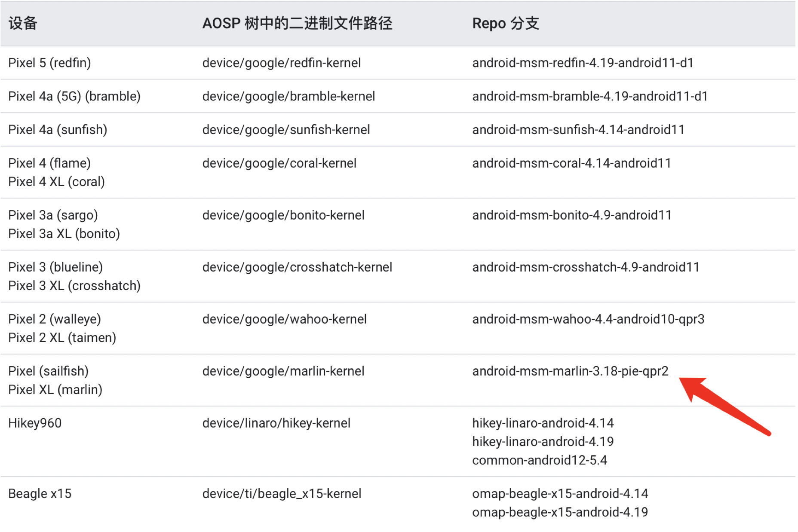Click the 'Pixel 3 XL (crosshatch)' device text
The width and height of the screenshot is (798, 532).
point(74,286)
